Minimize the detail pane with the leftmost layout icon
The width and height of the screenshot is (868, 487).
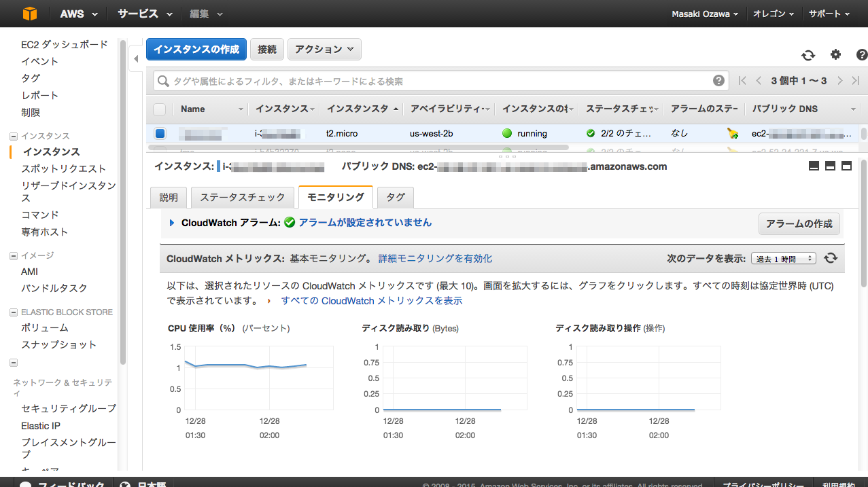tap(814, 166)
